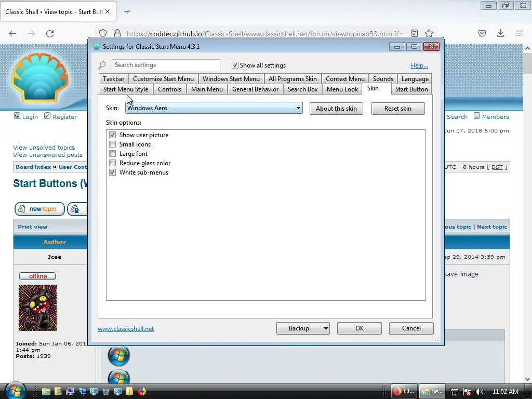Open the Help... link in the settings dialog
532x399 pixels.
tap(419, 65)
